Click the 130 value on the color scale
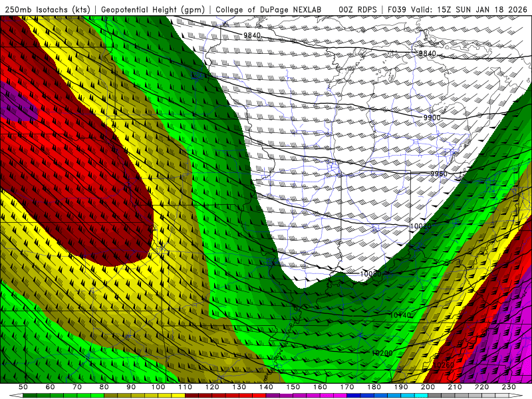Viewport: 532px width, 399px height. coord(239,387)
